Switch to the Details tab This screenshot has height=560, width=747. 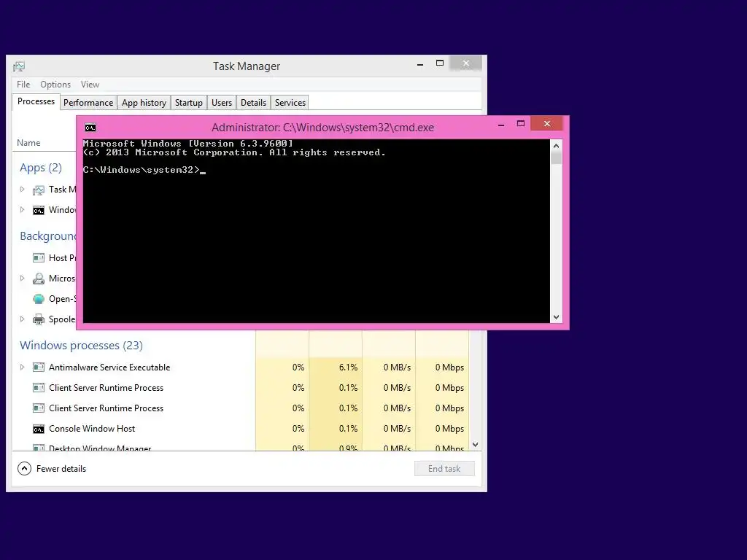253,103
